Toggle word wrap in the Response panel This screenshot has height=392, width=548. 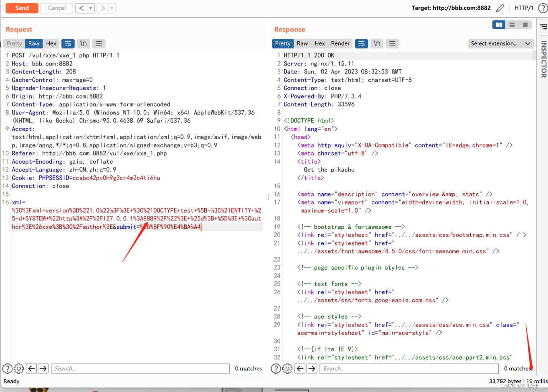(361, 43)
